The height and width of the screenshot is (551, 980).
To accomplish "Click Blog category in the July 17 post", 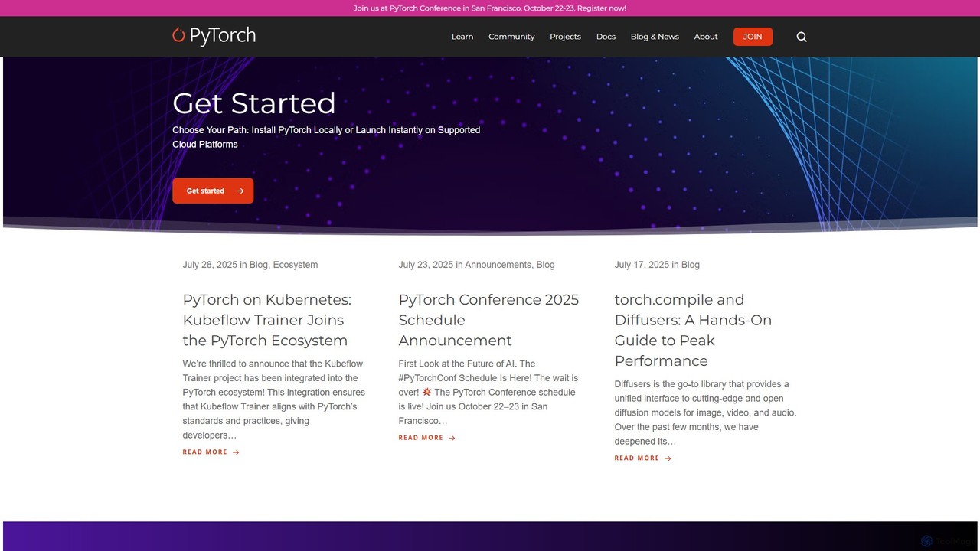I will (690, 265).
